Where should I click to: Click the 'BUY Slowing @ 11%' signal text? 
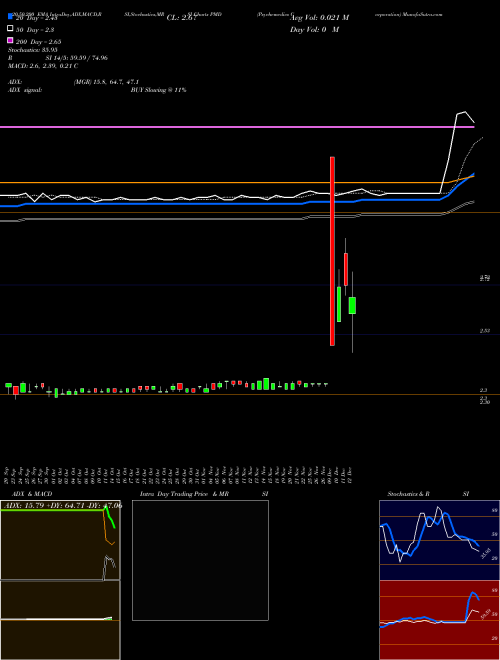click(x=158, y=90)
